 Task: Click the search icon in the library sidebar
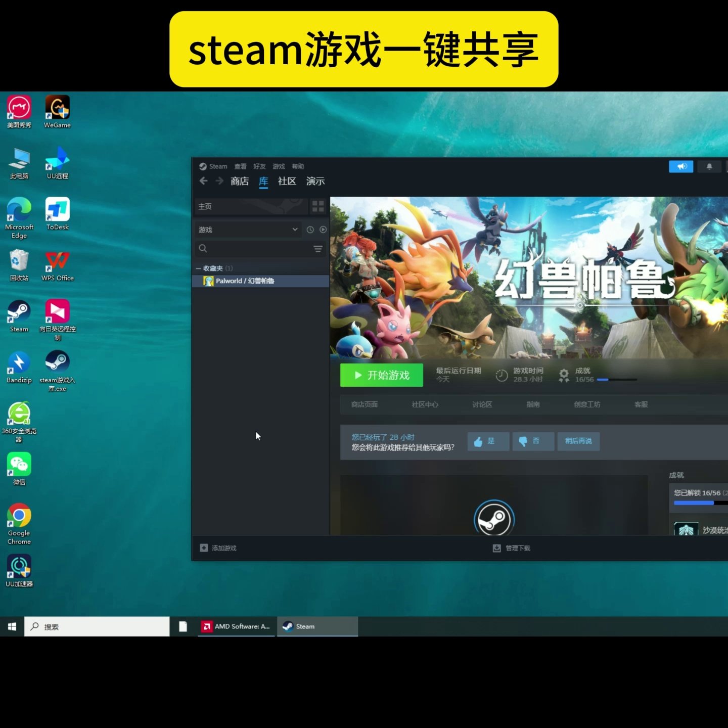pos(203,248)
